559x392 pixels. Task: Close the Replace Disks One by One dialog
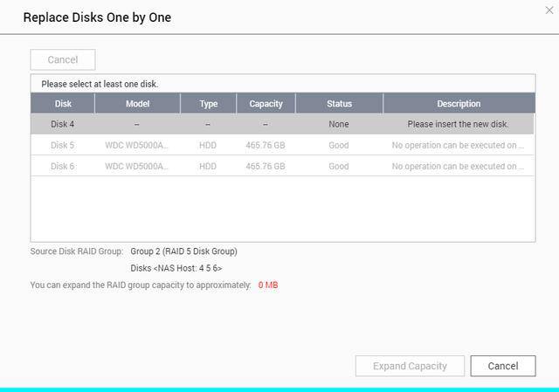pyautogui.click(x=548, y=10)
